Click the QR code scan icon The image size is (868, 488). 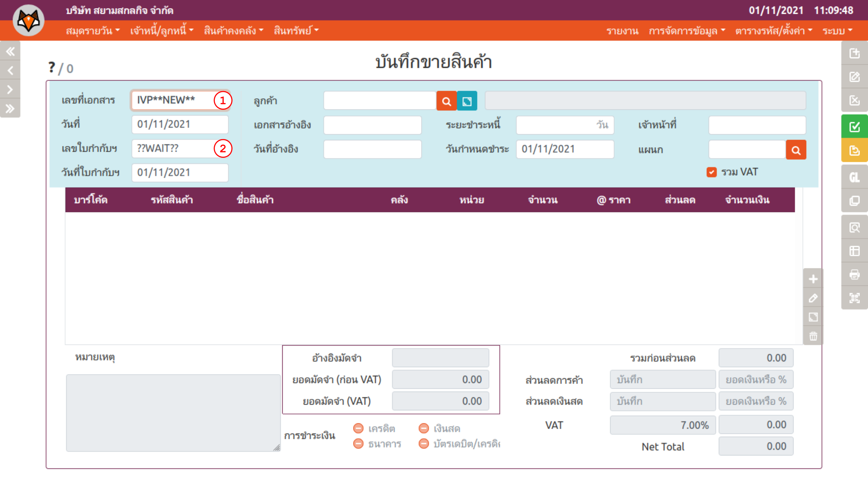click(854, 298)
